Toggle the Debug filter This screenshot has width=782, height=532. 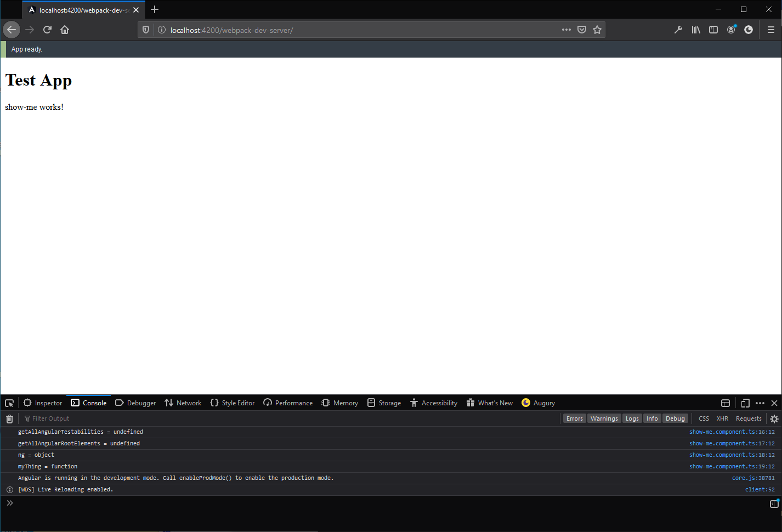(x=675, y=418)
